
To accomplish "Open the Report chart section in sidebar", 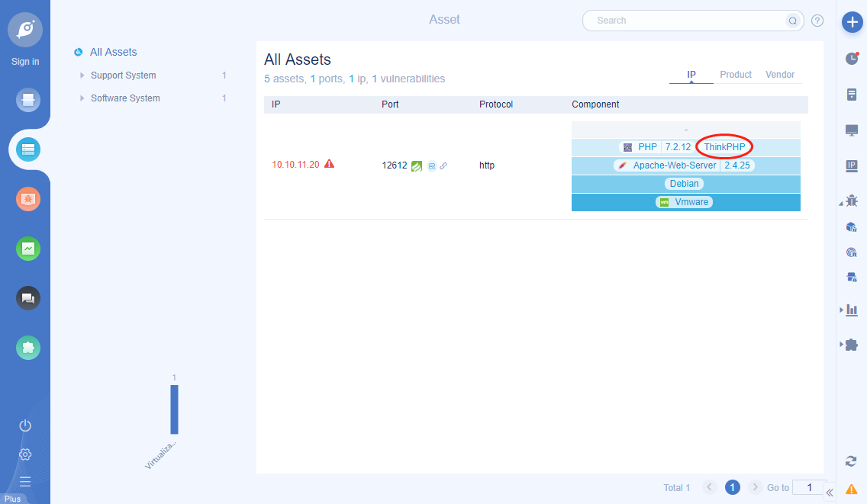I will [28, 249].
